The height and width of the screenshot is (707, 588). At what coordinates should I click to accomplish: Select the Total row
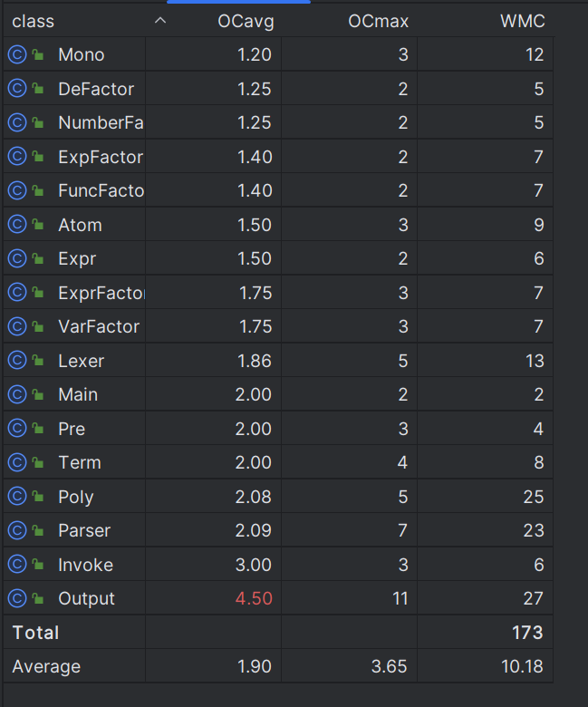pos(278,632)
